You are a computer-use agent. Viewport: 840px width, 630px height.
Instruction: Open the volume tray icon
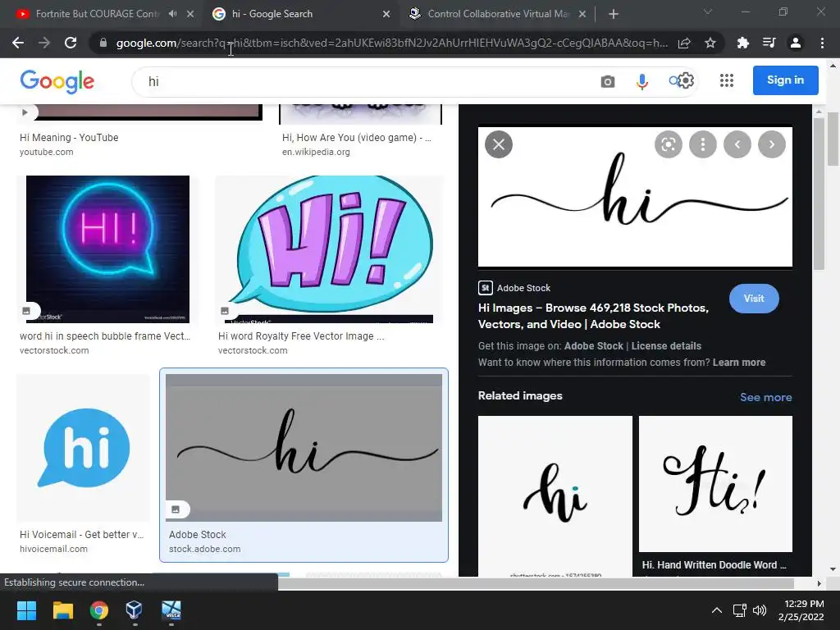759,610
